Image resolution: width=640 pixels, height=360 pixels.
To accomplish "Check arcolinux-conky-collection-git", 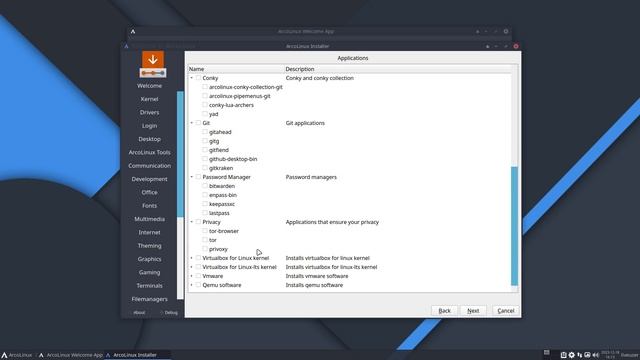I will [205, 87].
